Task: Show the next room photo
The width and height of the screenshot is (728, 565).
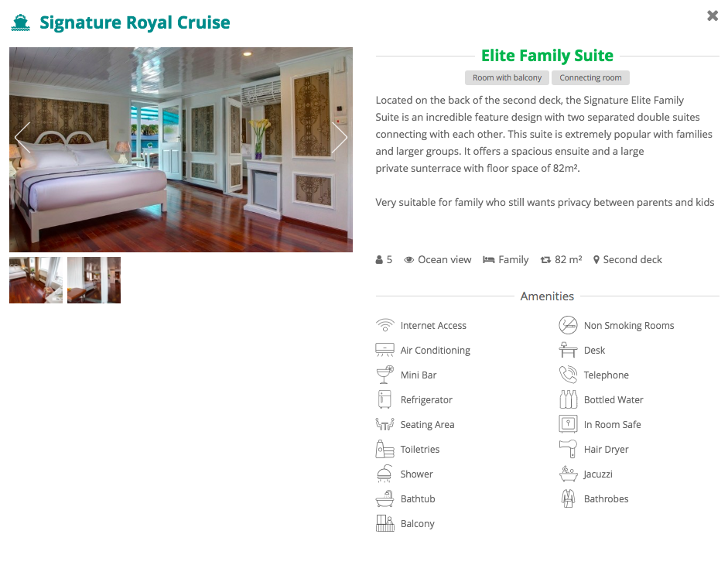Action: pos(339,138)
